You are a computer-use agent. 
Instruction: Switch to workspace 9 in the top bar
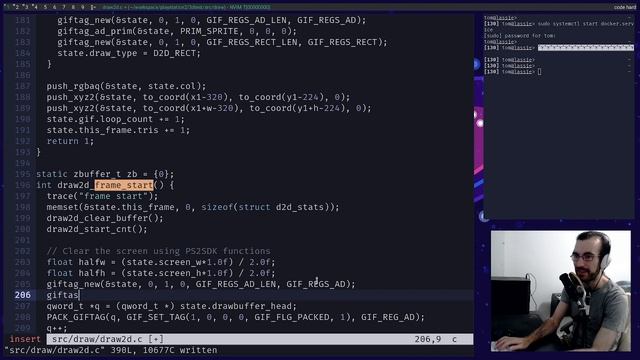pyautogui.click(x=82, y=7)
